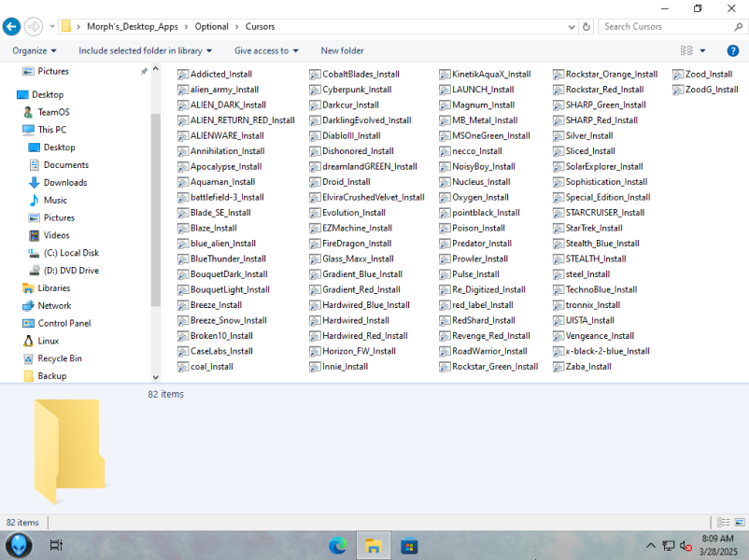The height and width of the screenshot is (560, 749).
Task: Click the change view layout icon
Action: coord(687,50)
